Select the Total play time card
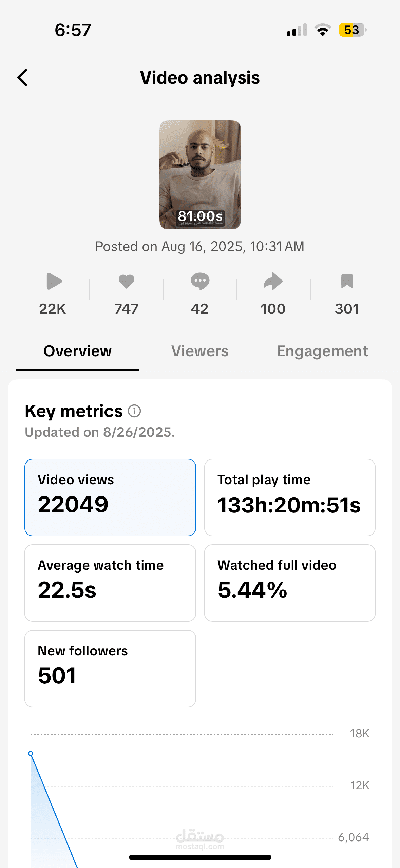Screen dimensions: 400x868 tap(290, 498)
